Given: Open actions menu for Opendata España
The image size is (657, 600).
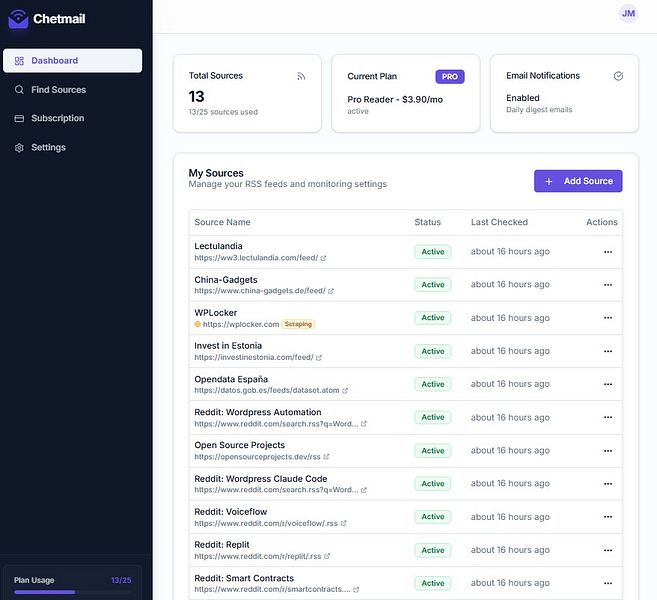Looking at the screenshot, I should point(608,384).
